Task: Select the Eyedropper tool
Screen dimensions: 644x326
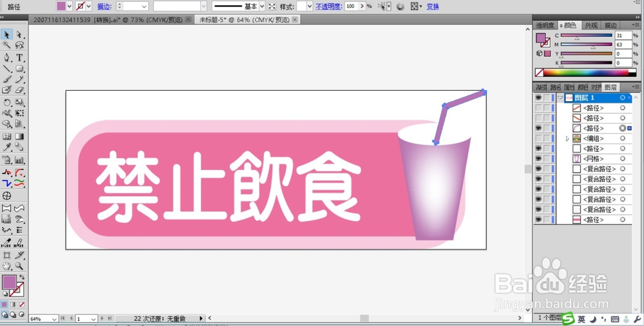Action: 6,147
